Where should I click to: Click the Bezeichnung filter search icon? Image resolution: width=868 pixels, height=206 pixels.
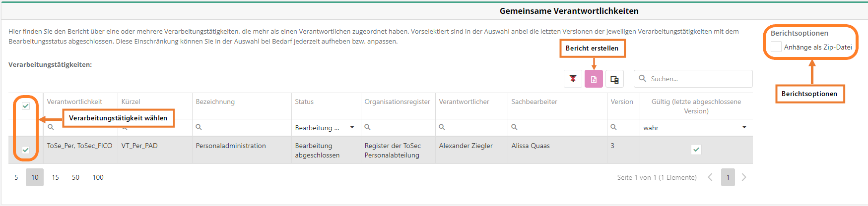click(199, 127)
